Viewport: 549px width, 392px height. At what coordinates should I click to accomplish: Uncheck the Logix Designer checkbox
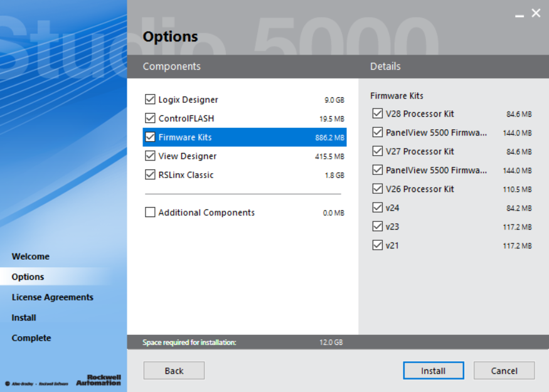[x=150, y=99]
